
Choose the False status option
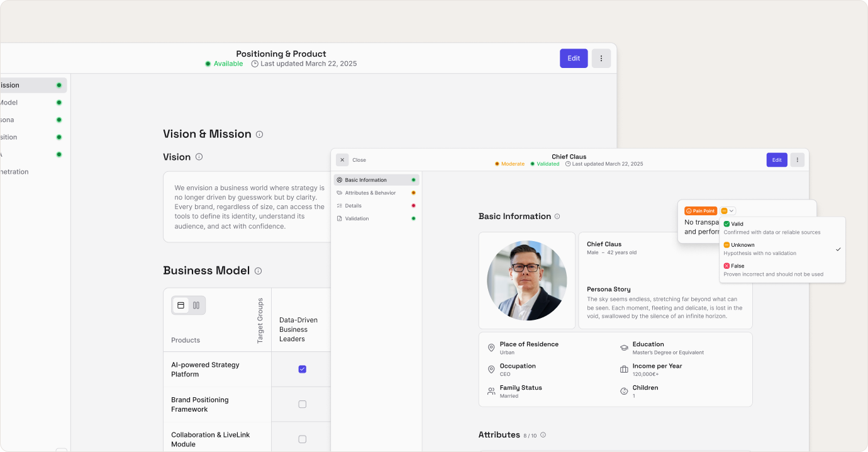(x=782, y=270)
